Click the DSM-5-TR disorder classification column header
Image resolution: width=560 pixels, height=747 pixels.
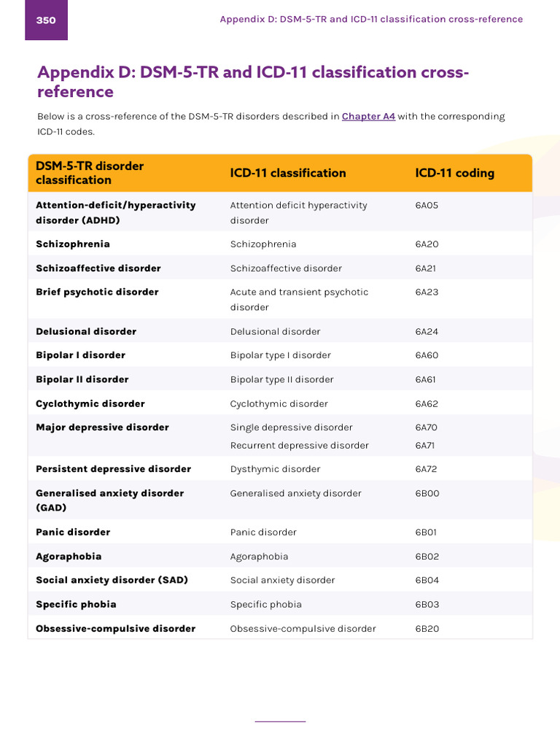pos(90,173)
